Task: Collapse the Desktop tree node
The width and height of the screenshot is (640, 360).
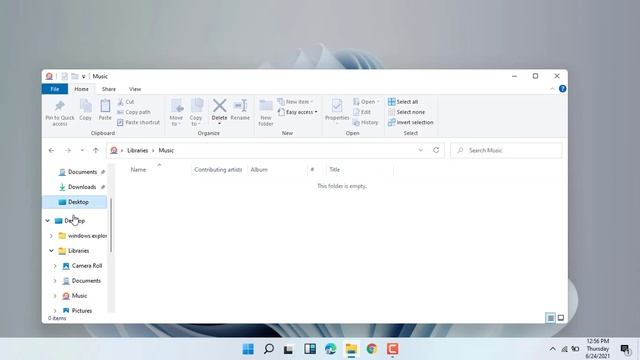Action: point(47,221)
